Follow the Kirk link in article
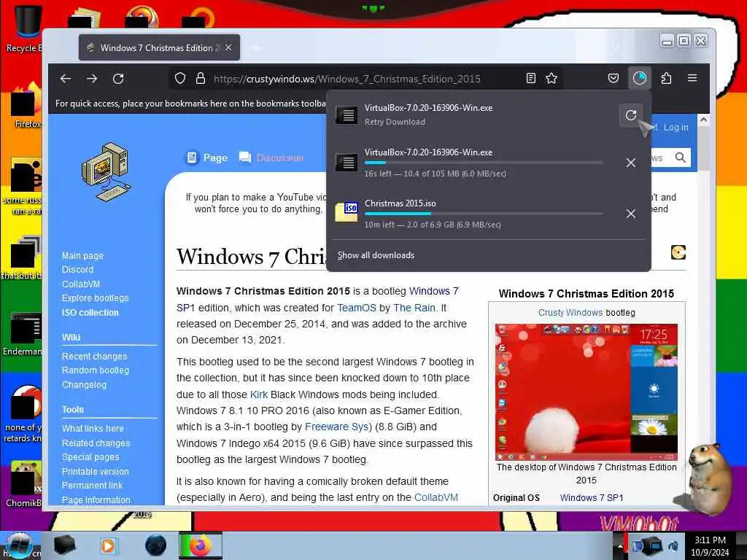The height and width of the screenshot is (560, 747). tap(259, 394)
